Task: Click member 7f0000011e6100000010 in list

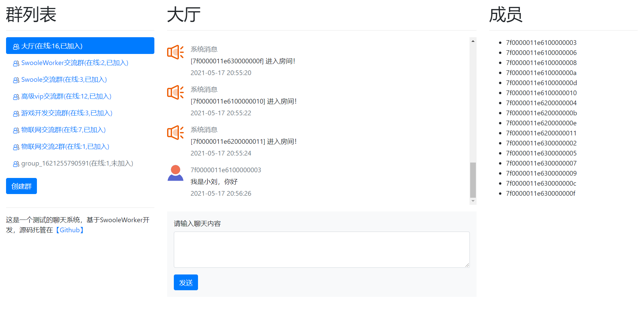Action: [541, 93]
